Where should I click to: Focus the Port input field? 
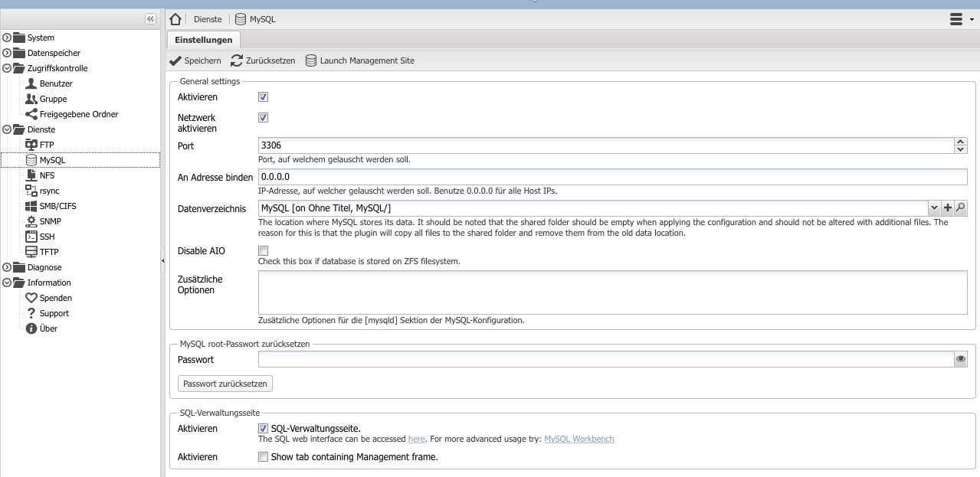click(606, 145)
